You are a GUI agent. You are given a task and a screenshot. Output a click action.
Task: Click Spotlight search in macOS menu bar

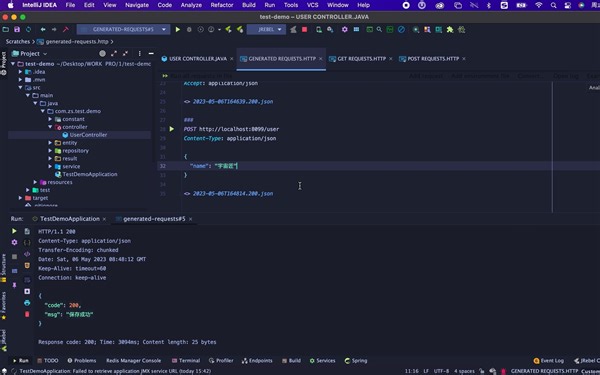(x=553, y=5)
